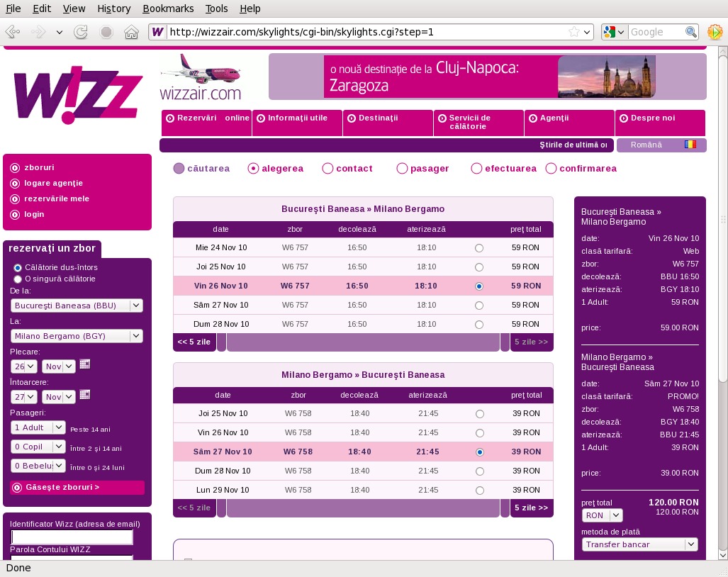The image size is (728, 577).
Task: Select return flight Lun 29 Nov 10
Action: pyautogui.click(x=480, y=491)
